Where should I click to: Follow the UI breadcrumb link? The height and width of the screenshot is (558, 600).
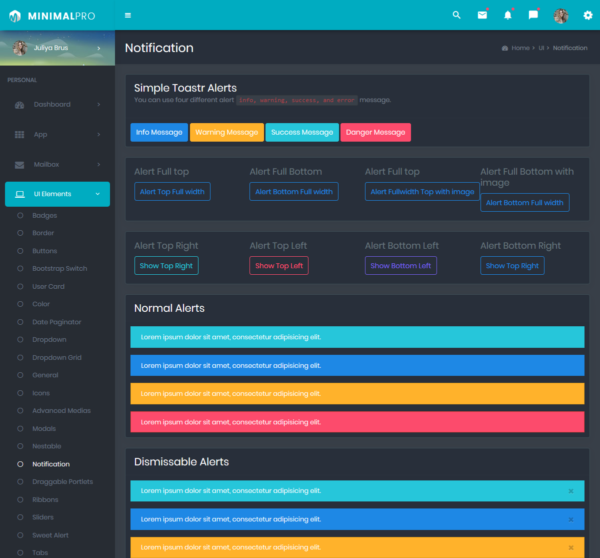pyautogui.click(x=541, y=48)
